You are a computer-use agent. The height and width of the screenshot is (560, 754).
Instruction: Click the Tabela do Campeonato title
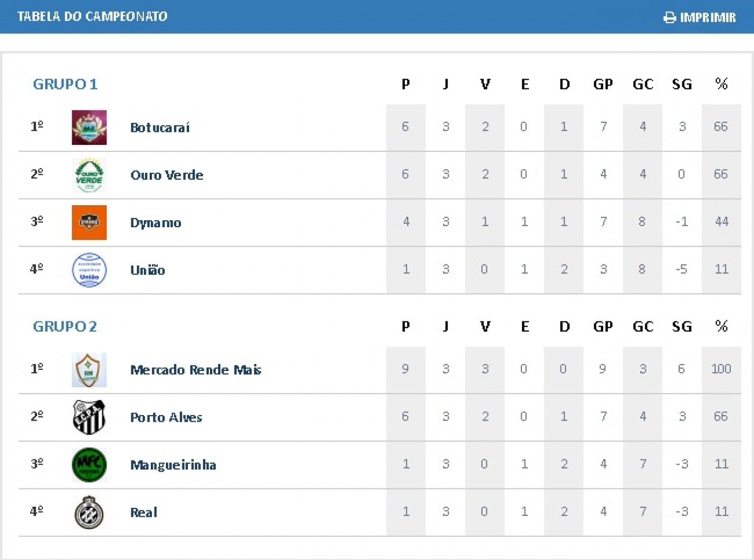92,16
